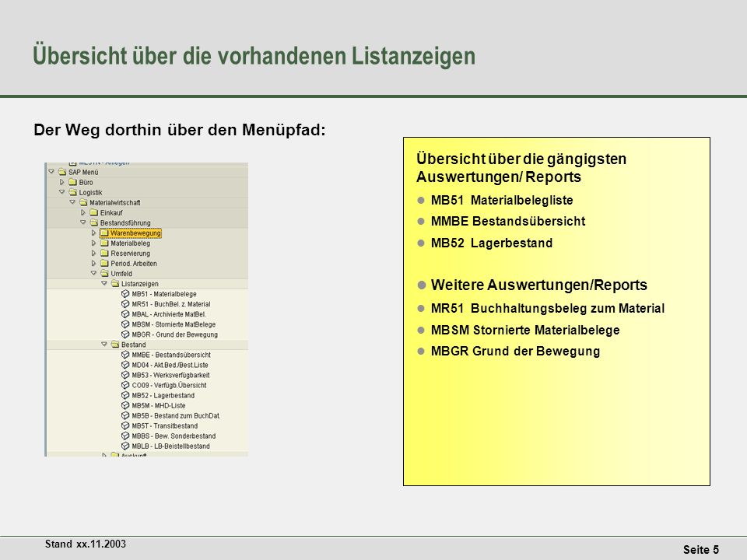The height and width of the screenshot is (560, 747).
Task: Open MBAL - Archivierte MatBel. entry
Action: 169,314
